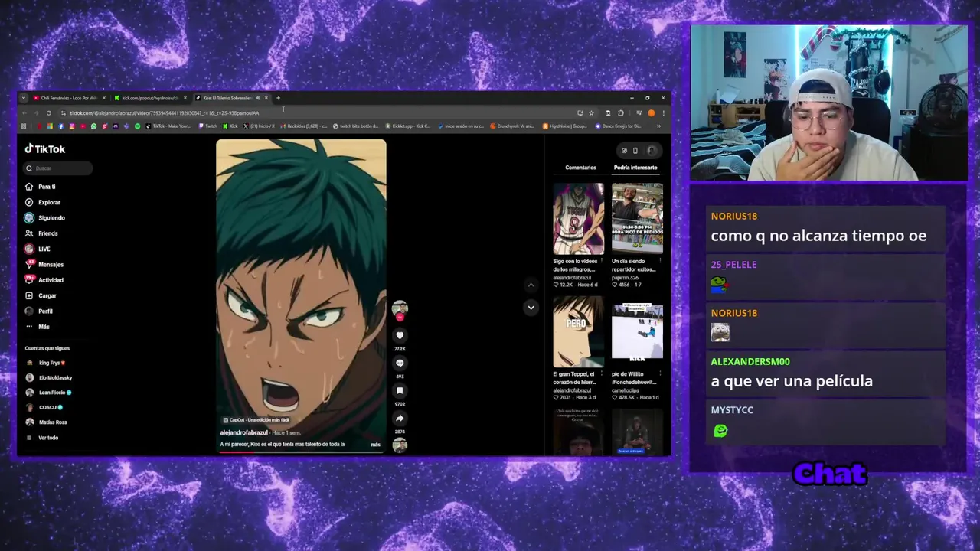Image resolution: width=980 pixels, height=551 pixels.
Task: Show all followed accounts via Ver todo
Action: [x=42, y=438]
